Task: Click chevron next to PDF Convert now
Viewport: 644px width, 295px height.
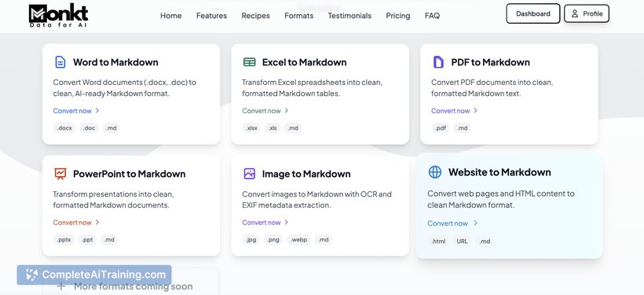Action: pyautogui.click(x=475, y=111)
